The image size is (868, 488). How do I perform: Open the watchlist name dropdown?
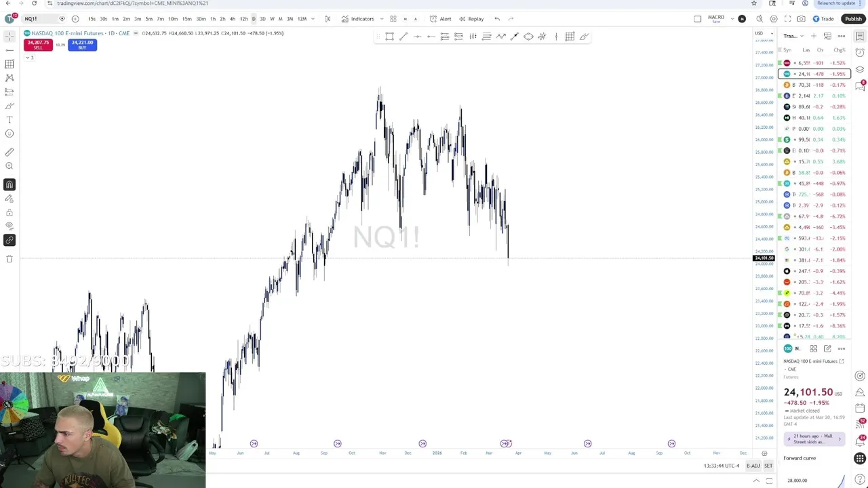793,36
